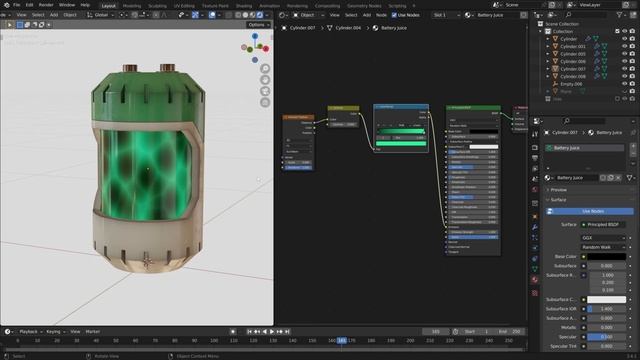This screenshot has width=640, height=360.
Task: Select wireframe viewport shading mode
Action: pos(238,15)
